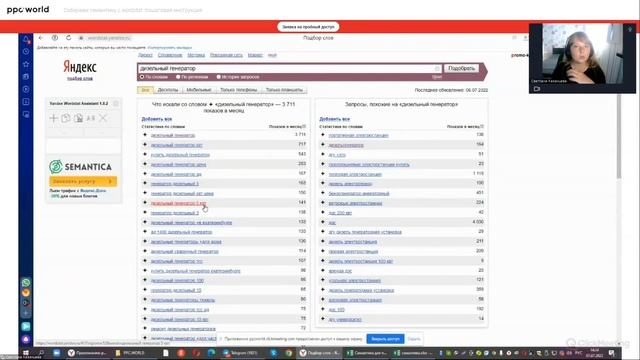Switch to the 'Только телефоны' tab
Screen dimensions: 640x360
[x=238, y=90]
